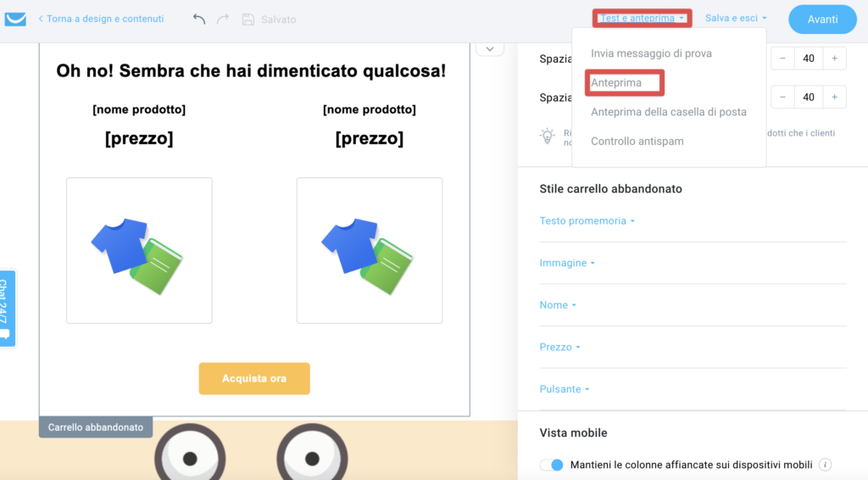
Task: Open the Chat 24/7 side widget
Action: point(7,309)
